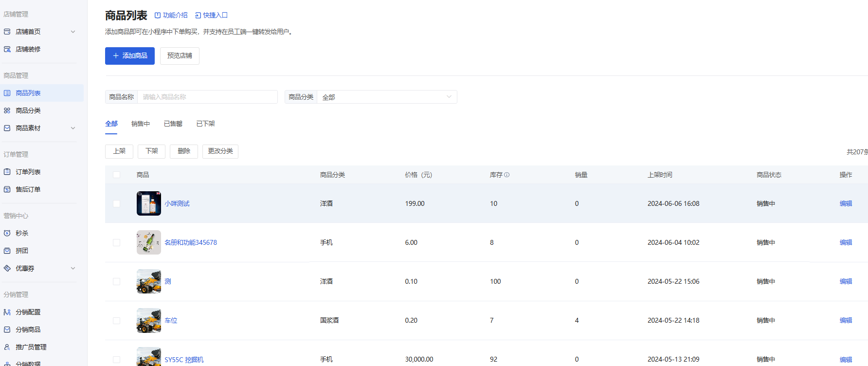Click the 商品列表 sidebar icon
This screenshot has width=868, height=366.
click(x=7, y=93)
